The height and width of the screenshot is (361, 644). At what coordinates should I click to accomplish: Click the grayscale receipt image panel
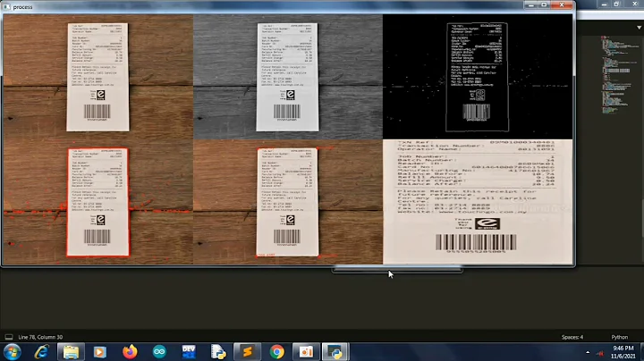pyautogui.click(x=287, y=77)
